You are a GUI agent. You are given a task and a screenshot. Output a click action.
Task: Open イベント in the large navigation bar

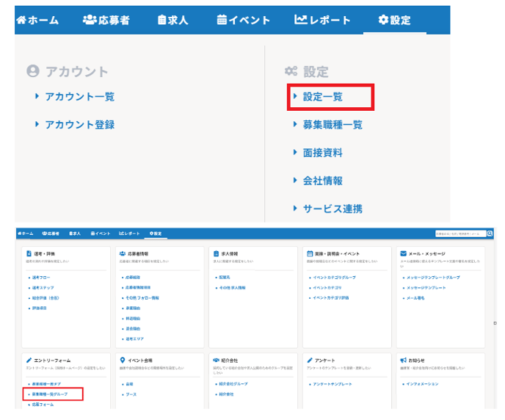pyautogui.click(x=244, y=20)
